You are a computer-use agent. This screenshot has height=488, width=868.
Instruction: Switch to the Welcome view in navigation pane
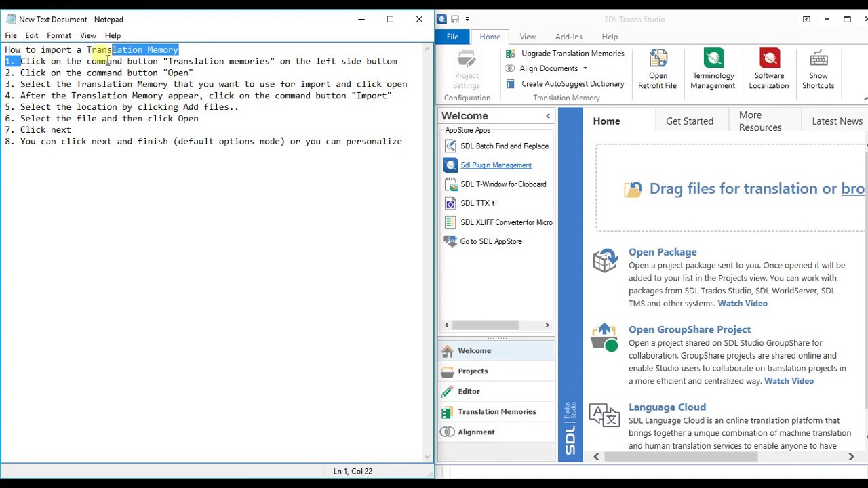point(496,350)
